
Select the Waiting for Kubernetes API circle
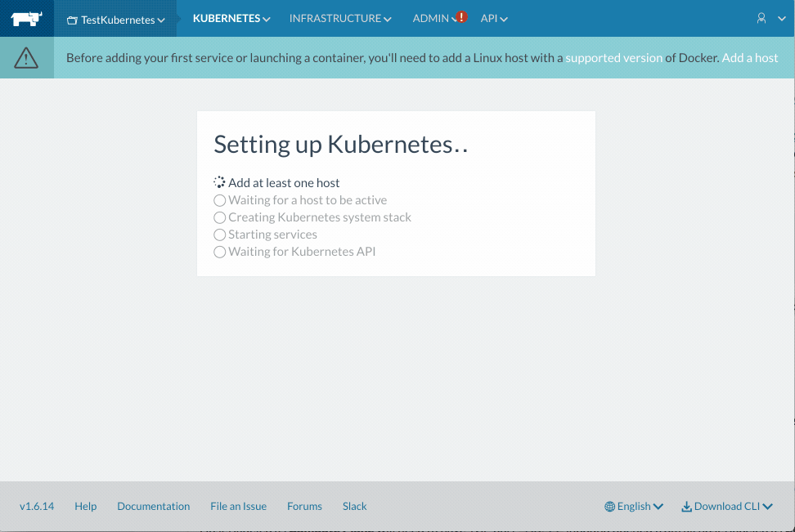[x=219, y=253]
